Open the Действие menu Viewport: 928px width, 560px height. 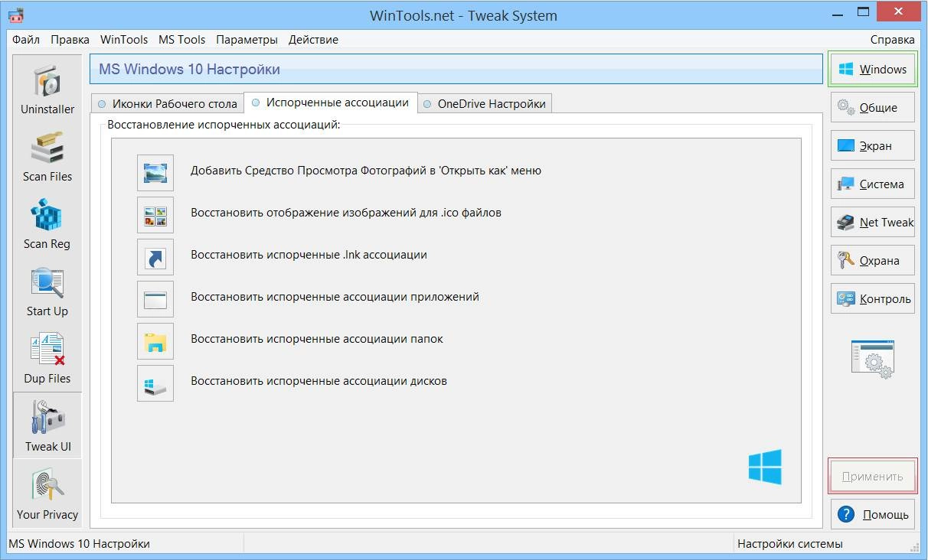pos(313,40)
